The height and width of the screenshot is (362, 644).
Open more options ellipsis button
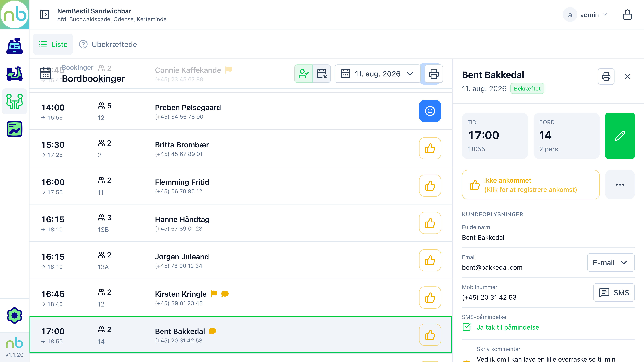pyautogui.click(x=620, y=185)
